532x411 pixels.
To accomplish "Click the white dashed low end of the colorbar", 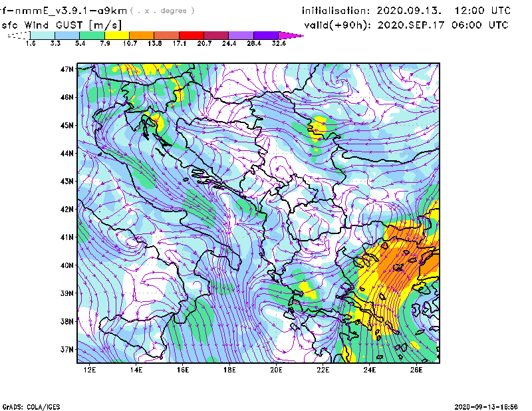I will point(19,35).
